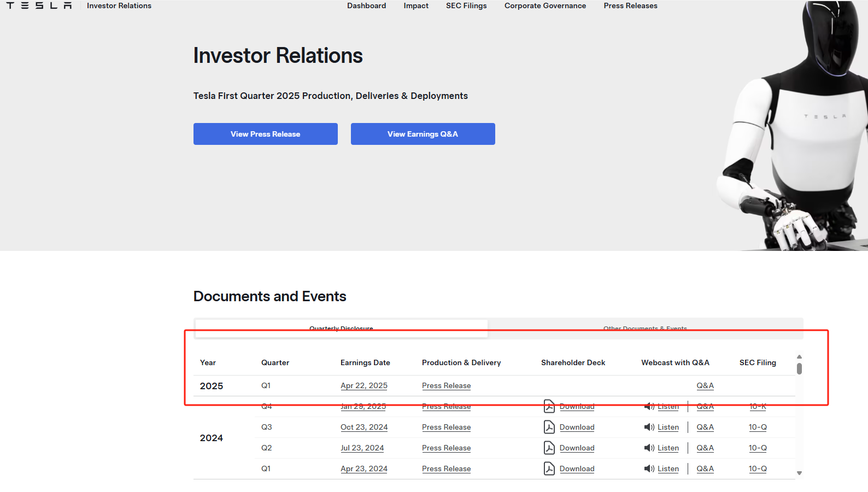868x492 pixels.
Task: Click the Shareholder Deck column header
Action: [573, 362]
